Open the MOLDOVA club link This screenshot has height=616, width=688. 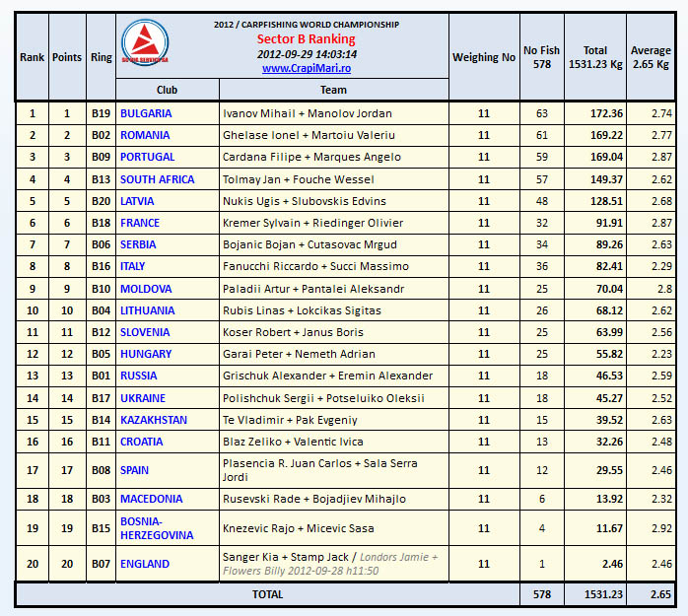point(146,289)
